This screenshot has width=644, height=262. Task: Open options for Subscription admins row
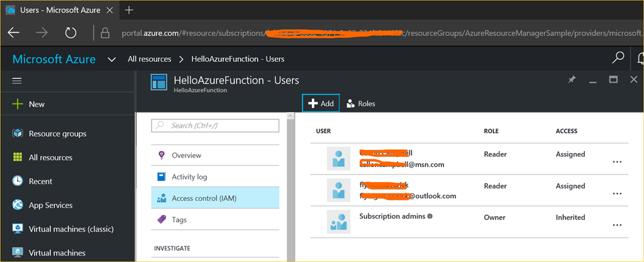tap(617, 225)
